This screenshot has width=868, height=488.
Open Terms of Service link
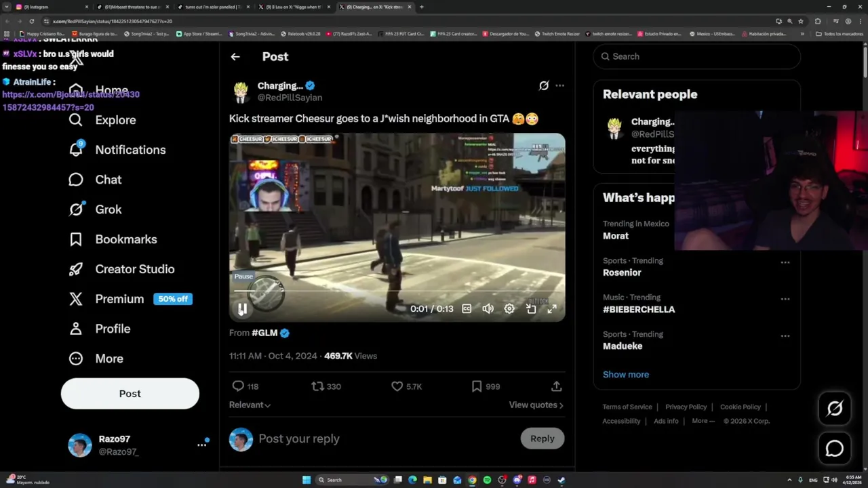[627, 407]
